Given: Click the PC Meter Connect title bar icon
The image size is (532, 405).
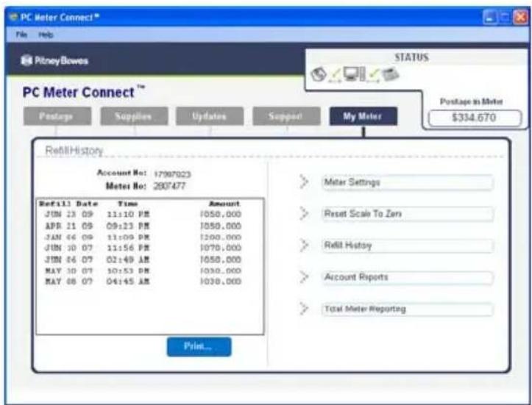Looking at the screenshot, I should pyautogui.click(x=13, y=17).
